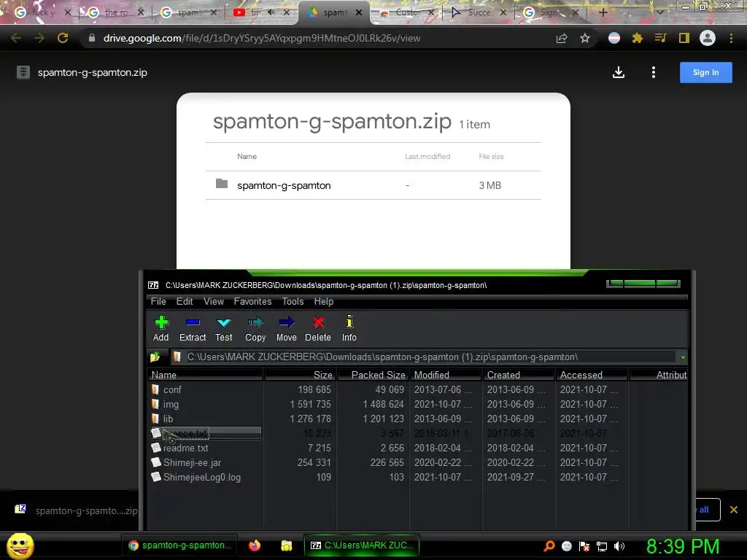Bookmark this page with the star icon
This screenshot has width=747, height=560.
click(585, 38)
